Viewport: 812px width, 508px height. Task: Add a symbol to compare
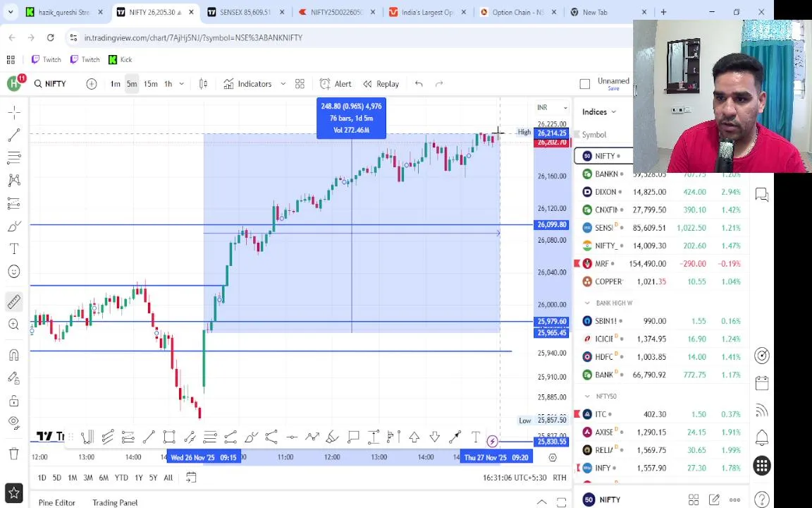pyautogui.click(x=91, y=84)
